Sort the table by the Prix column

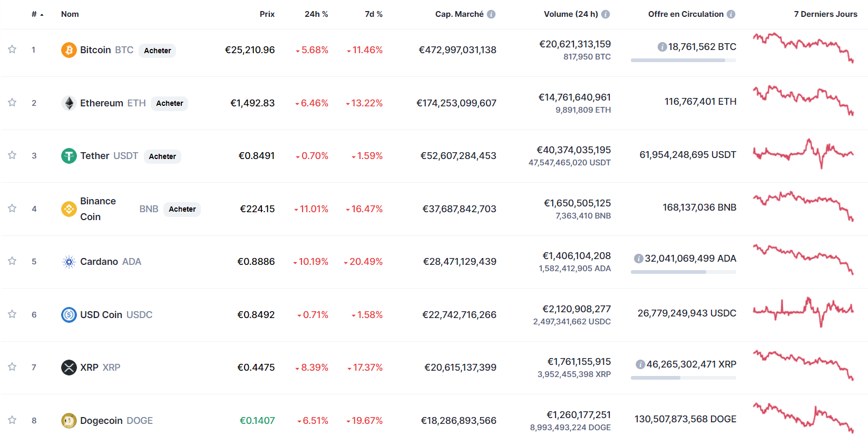[x=267, y=14]
